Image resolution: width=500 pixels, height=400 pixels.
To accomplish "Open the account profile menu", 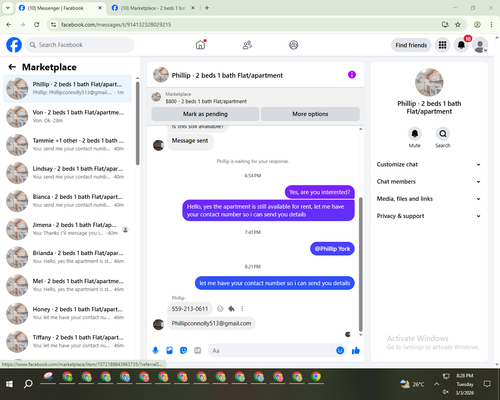I will 480,45.
